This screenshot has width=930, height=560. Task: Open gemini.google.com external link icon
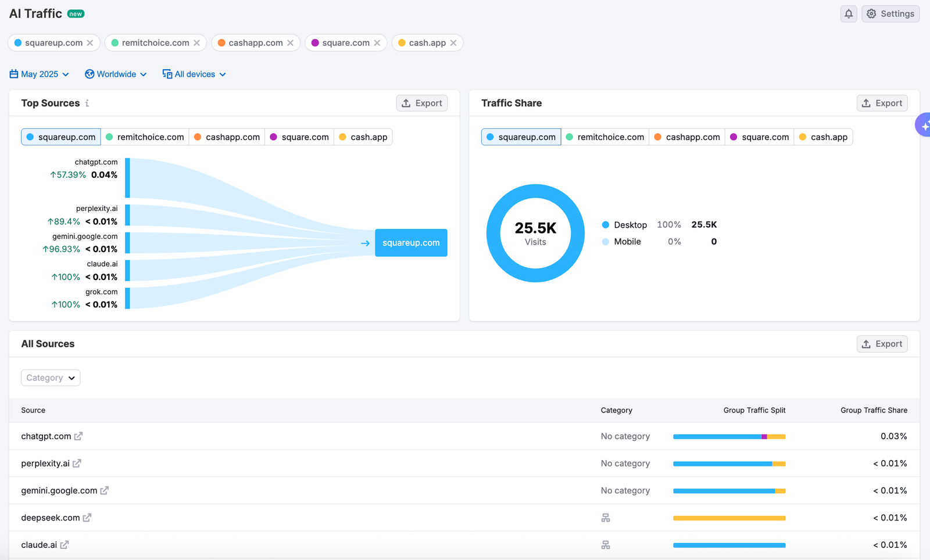(105, 491)
